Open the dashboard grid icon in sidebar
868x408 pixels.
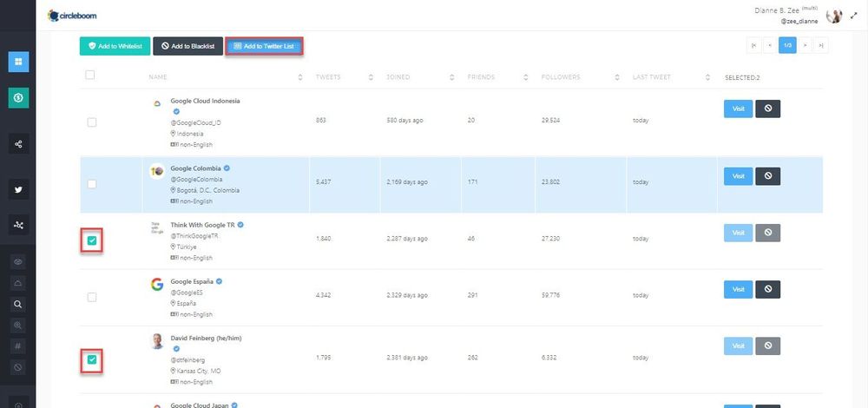point(18,62)
